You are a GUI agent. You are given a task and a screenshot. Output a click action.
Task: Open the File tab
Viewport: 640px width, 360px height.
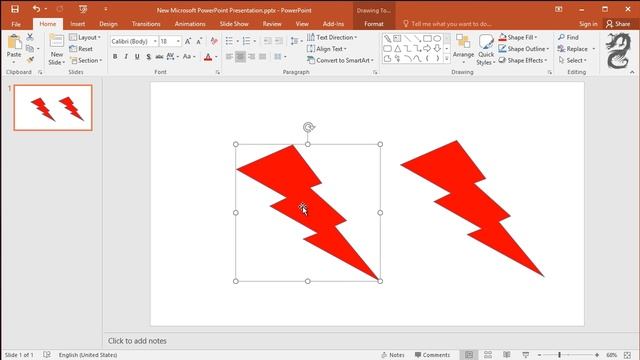(16, 24)
